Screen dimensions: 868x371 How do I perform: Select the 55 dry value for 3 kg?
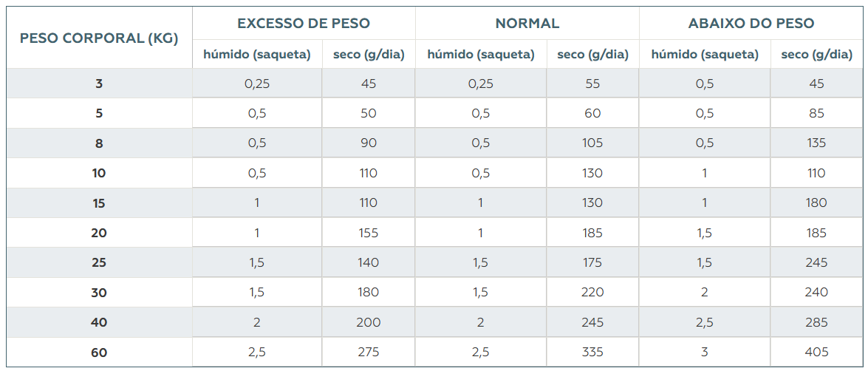(x=592, y=84)
